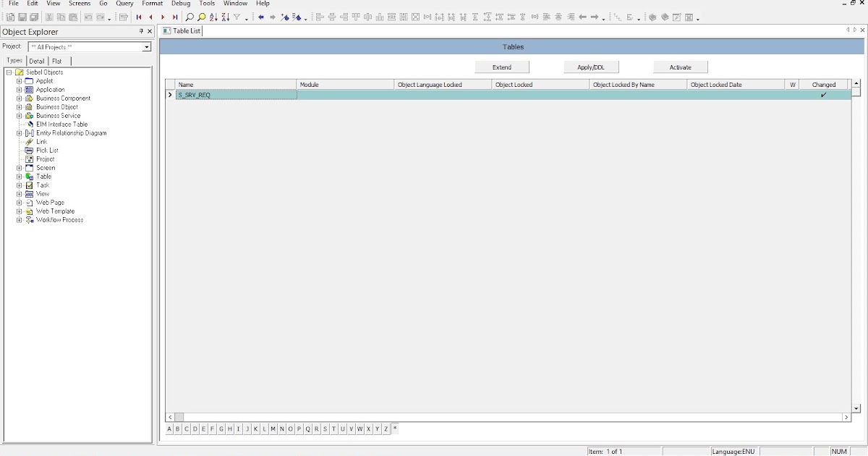Open the Project dropdown showing All Projects

147,46
